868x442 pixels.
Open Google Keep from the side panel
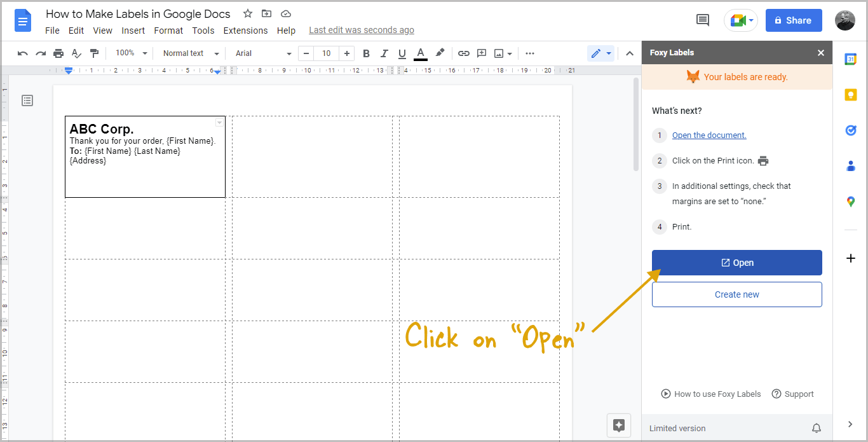coord(851,94)
